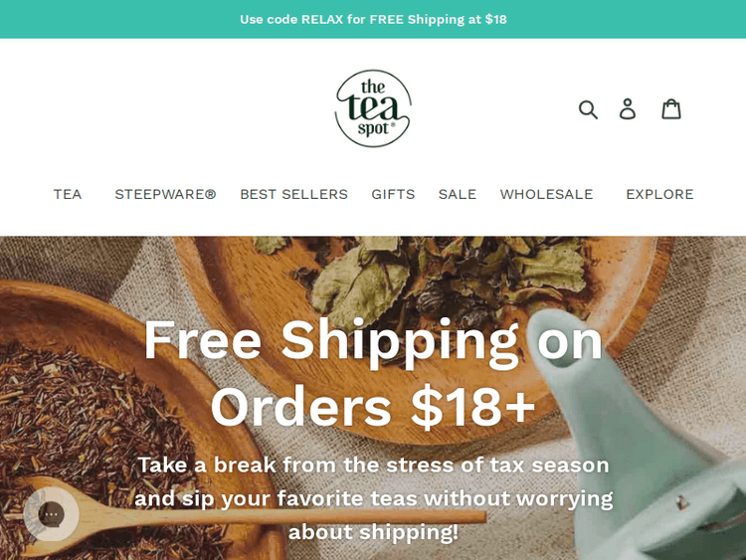Click the Free Shipping on Orders $18+ headline
This screenshot has height=560, width=746.
373,373
